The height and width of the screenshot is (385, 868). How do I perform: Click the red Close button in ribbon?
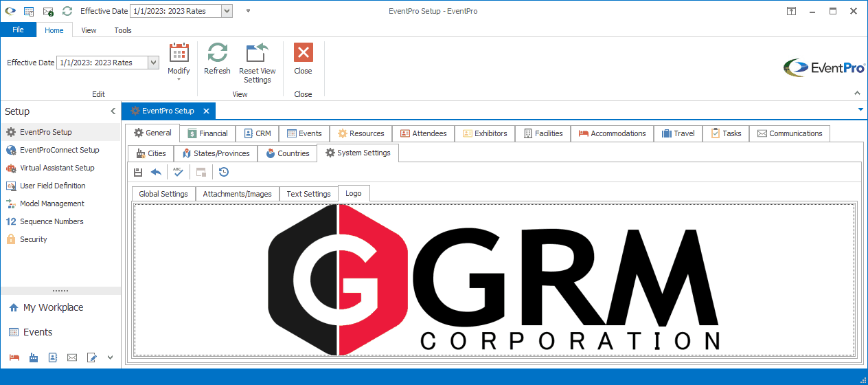(303, 59)
